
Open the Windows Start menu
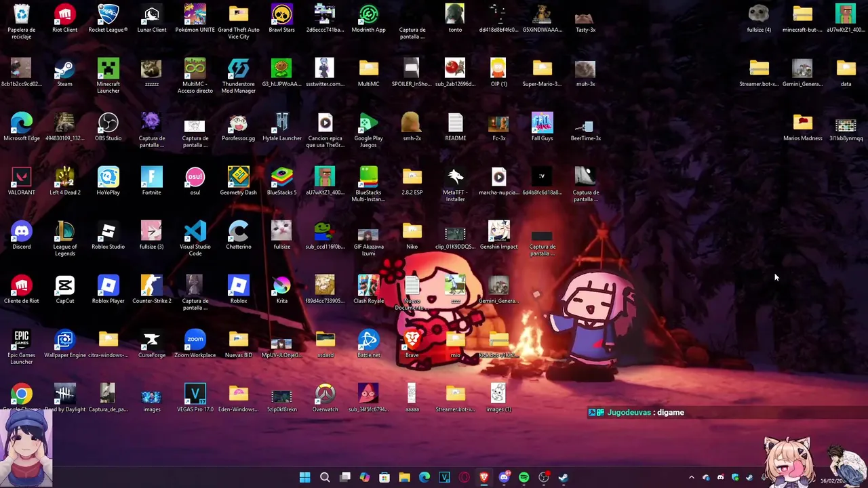tap(305, 477)
